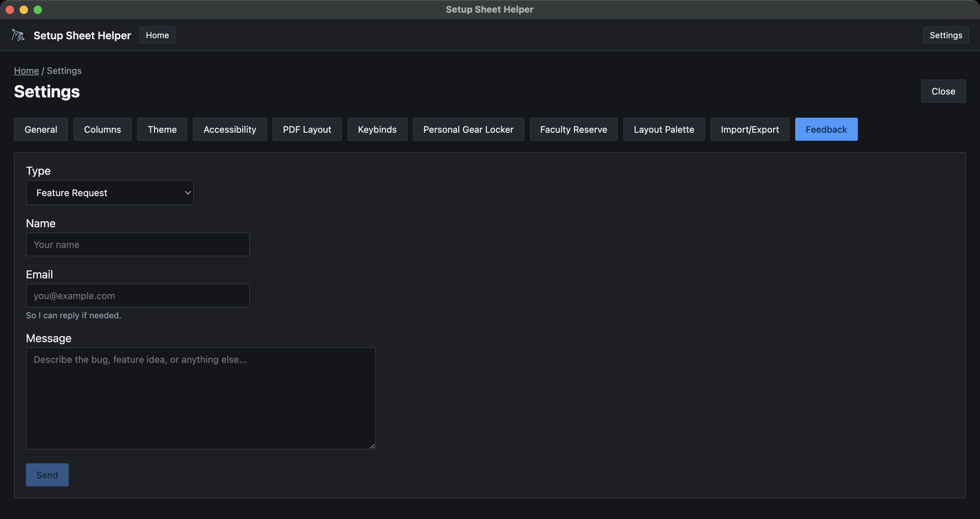Viewport: 980px width, 519px height.
Task: Click the green macOS zoom window button
Action: (x=38, y=10)
